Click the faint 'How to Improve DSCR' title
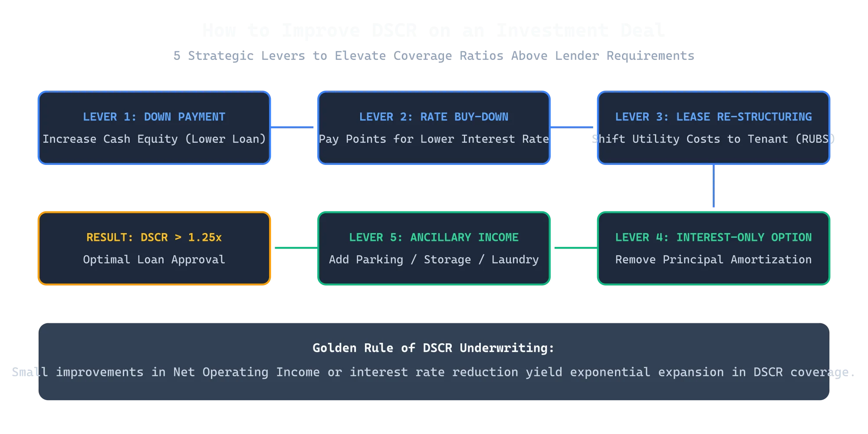The image size is (868, 434). 434,30
